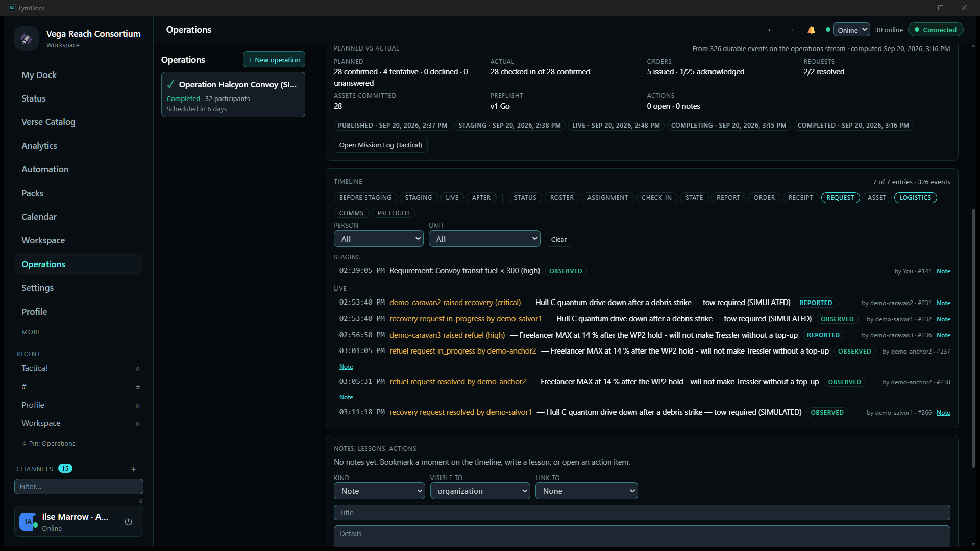Click the MORE sidebar expander
This screenshot has width=980, height=551.
(x=32, y=332)
